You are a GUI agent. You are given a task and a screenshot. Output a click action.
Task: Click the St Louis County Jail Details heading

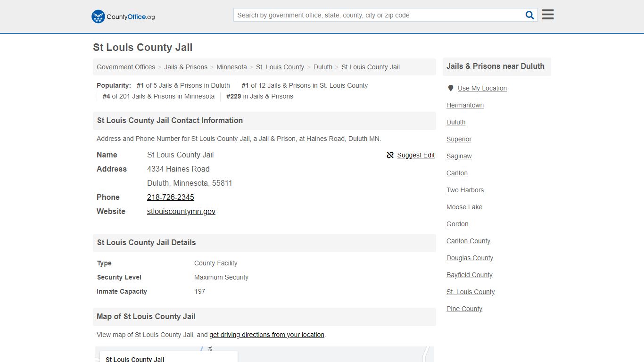(x=146, y=242)
